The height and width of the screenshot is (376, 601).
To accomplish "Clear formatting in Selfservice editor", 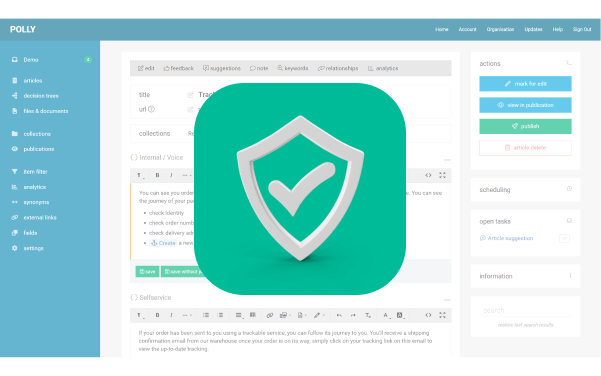I will click(368, 315).
